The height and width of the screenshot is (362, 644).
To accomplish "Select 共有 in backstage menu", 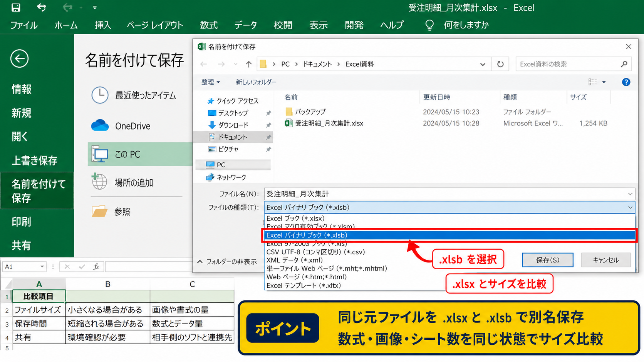I will click(x=22, y=245).
